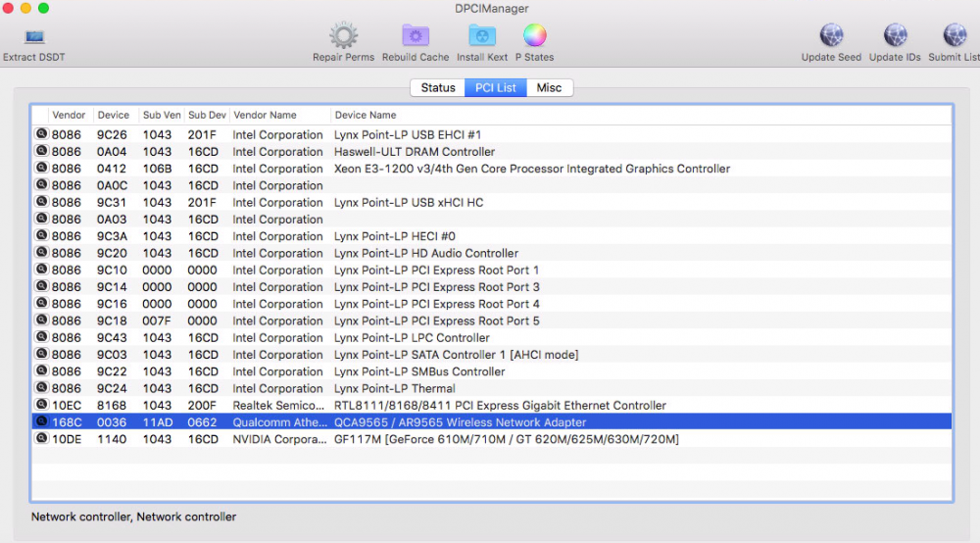Select 'PCI Express Root Port 3' device name

(437, 287)
